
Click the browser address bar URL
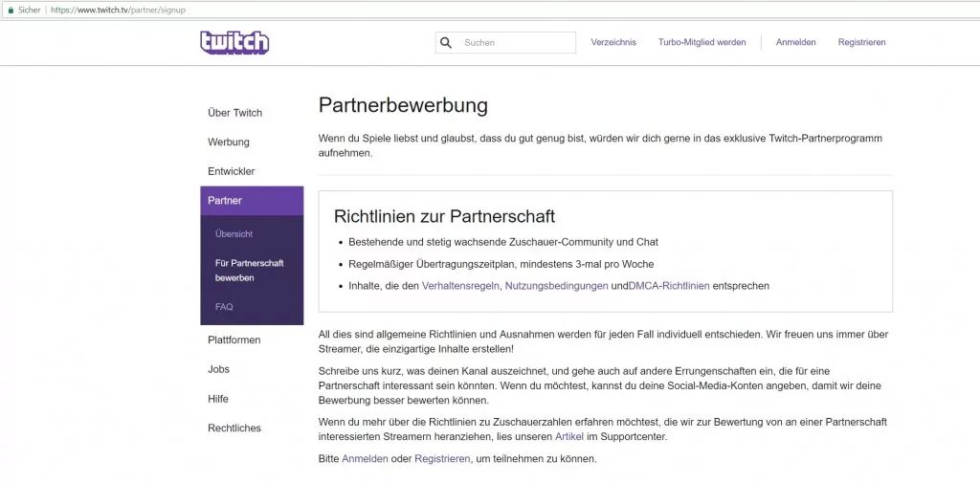pos(118,10)
